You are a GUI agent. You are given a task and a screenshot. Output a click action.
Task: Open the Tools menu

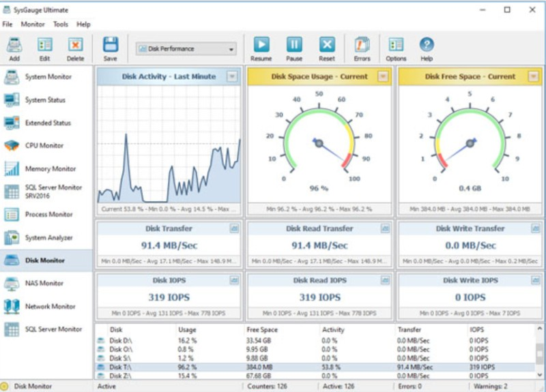pos(61,24)
